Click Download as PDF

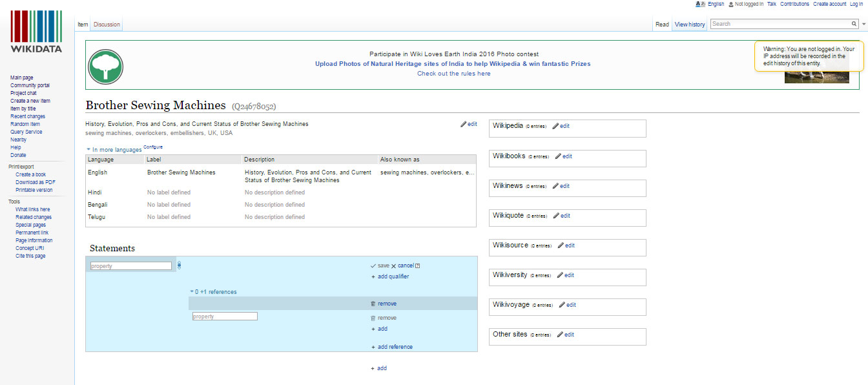click(x=36, y=182)
